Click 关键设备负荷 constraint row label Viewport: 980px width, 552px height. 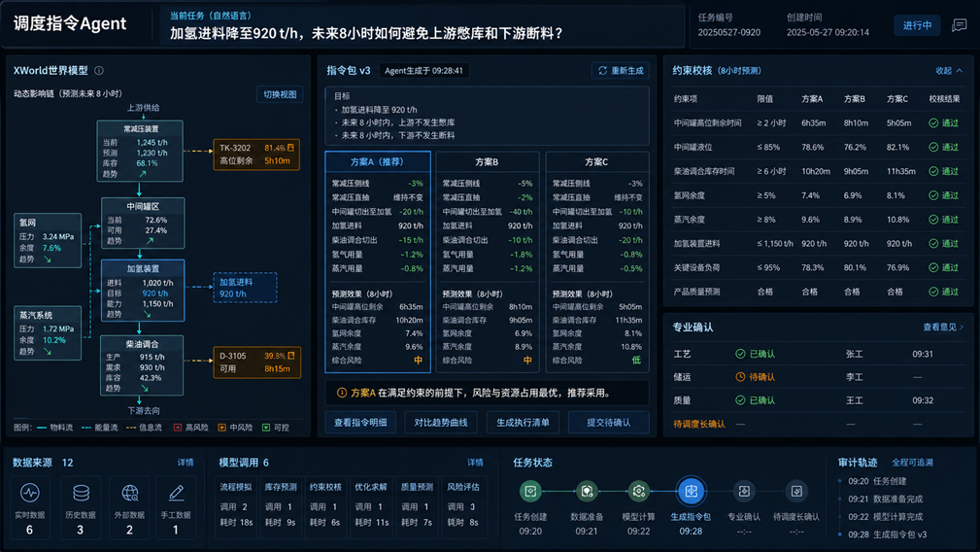point(696,267)
